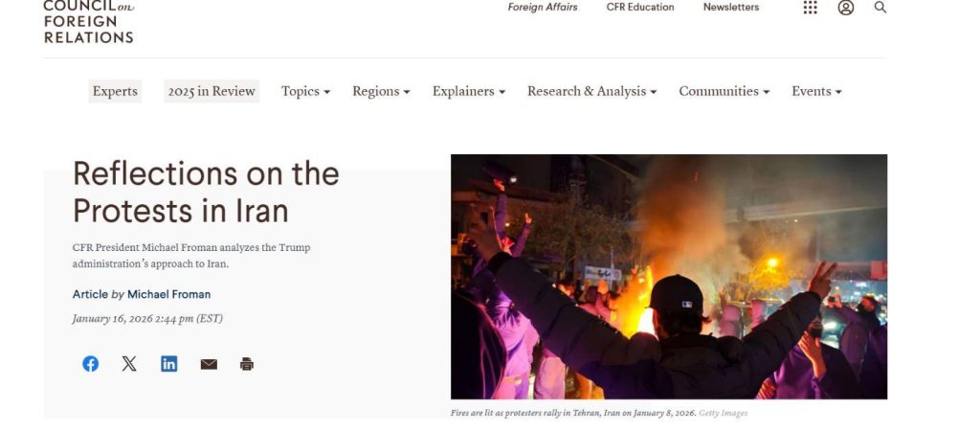Expand the Regions dropdown menu

381,91
